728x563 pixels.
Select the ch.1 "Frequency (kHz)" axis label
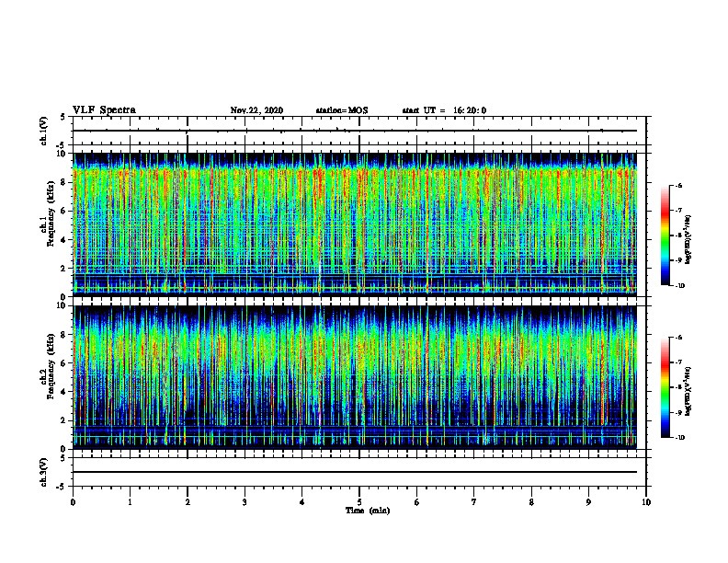pyautogui.click(x=51, y=213)
